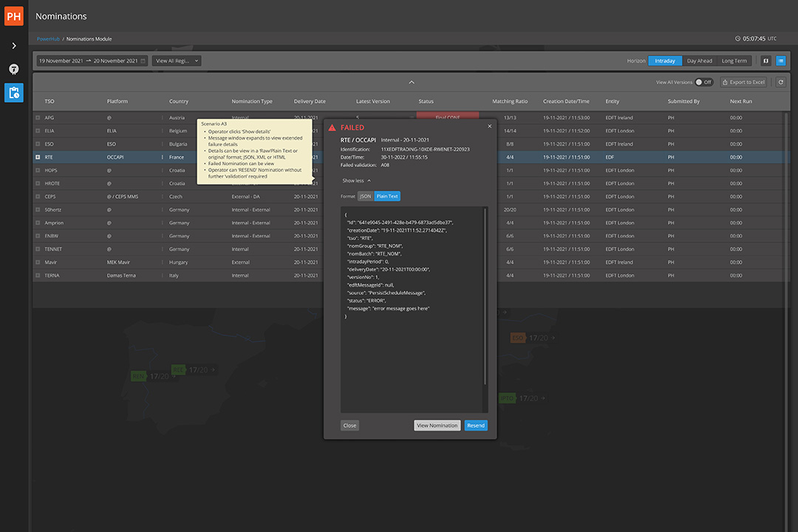Viewport: 798px width, 532px height.
Task: Select the Day Ahead horizon tab
Action: tap(699, 61)
